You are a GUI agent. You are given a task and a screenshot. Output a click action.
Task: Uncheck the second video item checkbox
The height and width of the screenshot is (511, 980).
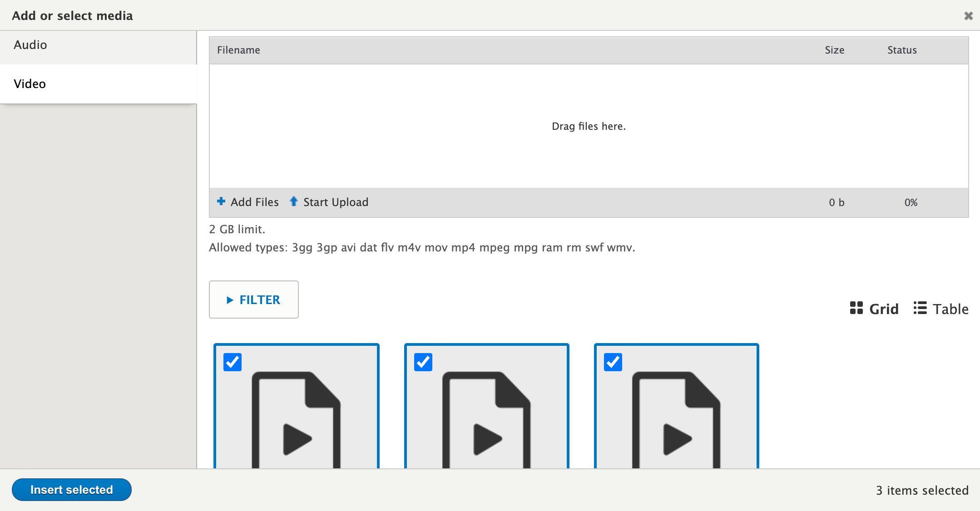(x=423, y=362)
